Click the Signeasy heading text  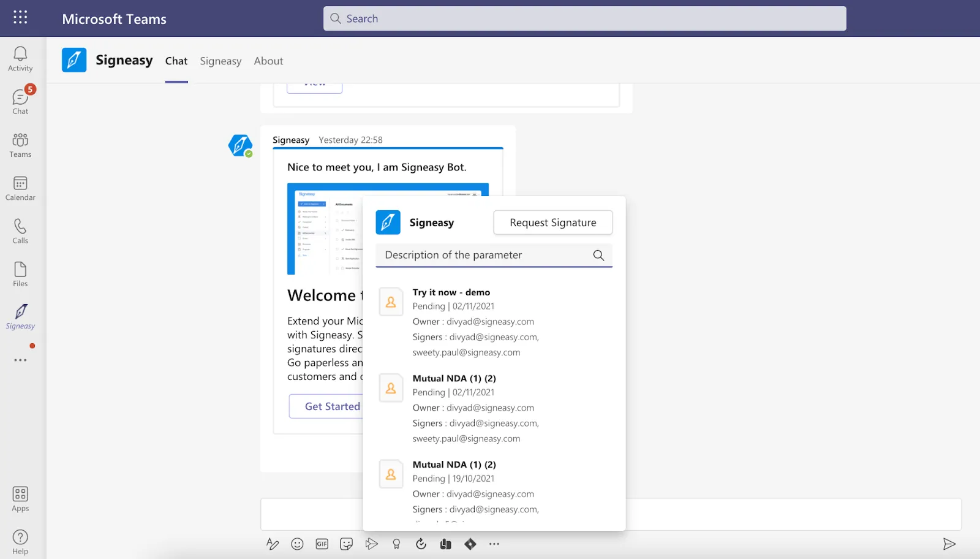click(124, 60)
